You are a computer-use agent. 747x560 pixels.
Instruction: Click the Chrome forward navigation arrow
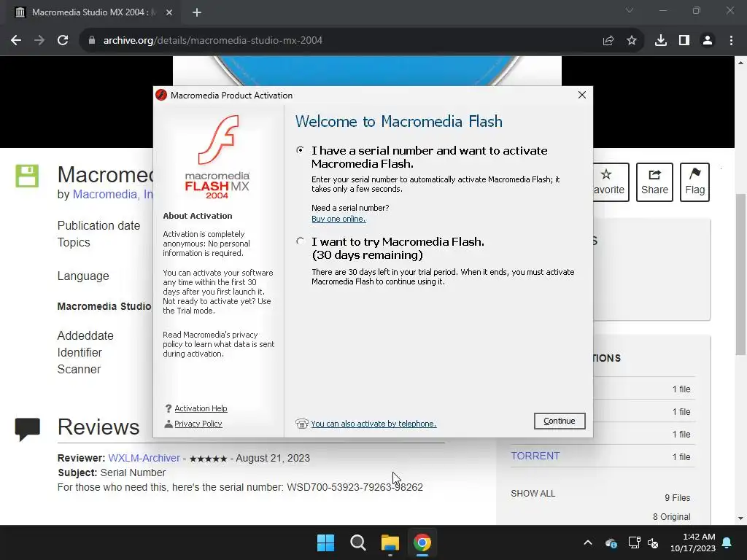[x=39, y=41]
